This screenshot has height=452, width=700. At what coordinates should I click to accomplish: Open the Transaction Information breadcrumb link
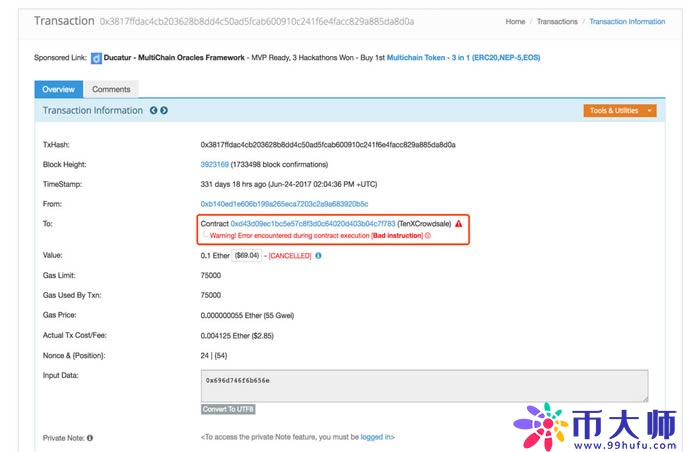pyautogui.click(x=627, y=21)
